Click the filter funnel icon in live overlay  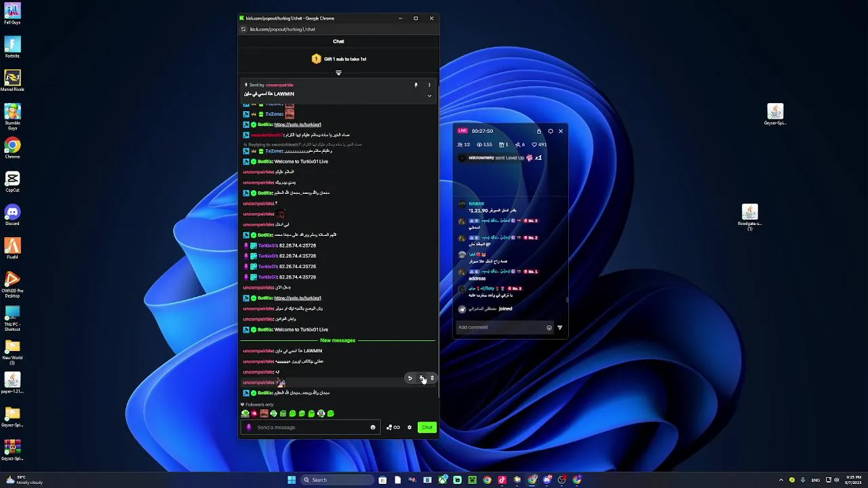[559, 327]
